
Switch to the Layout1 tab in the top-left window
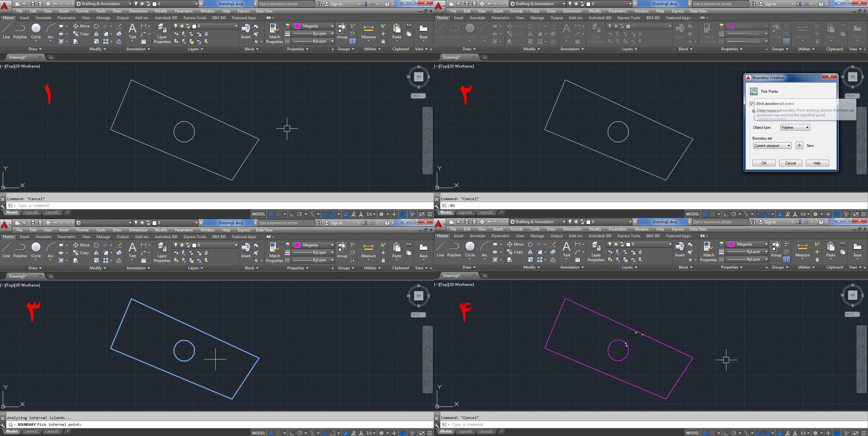tap(31, 213)
